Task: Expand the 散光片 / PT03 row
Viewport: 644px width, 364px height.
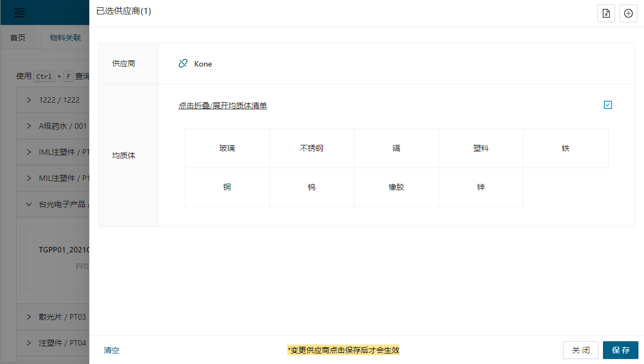Action: [x=29, y=317]
